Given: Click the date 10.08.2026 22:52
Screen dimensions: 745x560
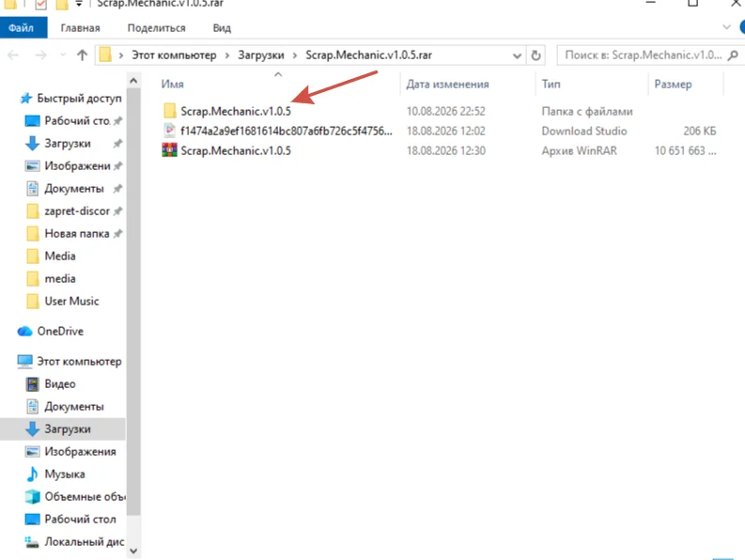Looking at the screenshot, I should pos(445,111).
